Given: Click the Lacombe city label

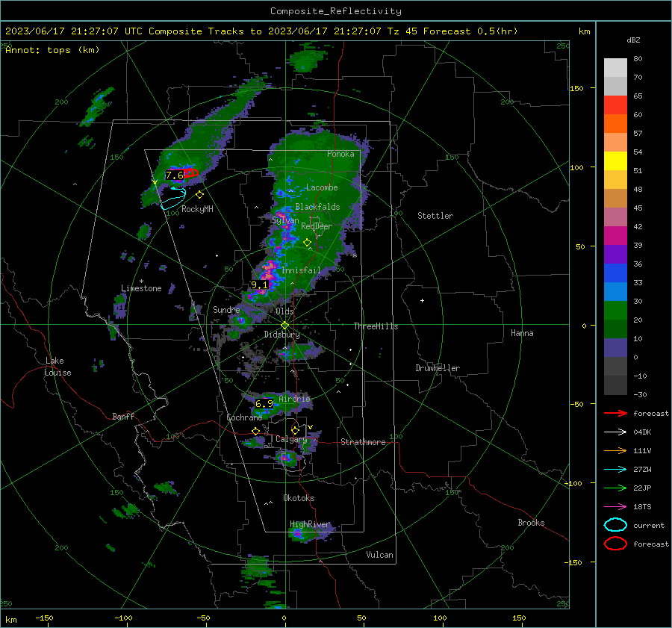Looking at the screenshot, I should pos(322,187).
